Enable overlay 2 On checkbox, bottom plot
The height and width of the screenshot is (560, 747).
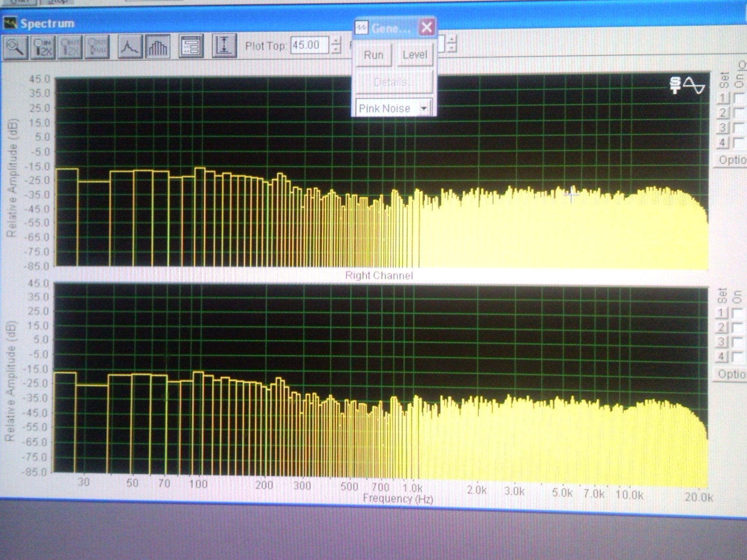coord(737,327)
